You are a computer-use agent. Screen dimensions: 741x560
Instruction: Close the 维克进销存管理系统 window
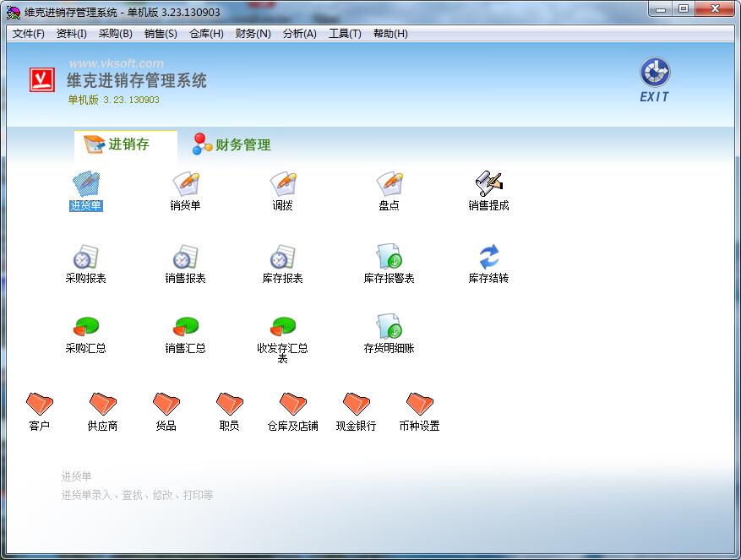715,9
